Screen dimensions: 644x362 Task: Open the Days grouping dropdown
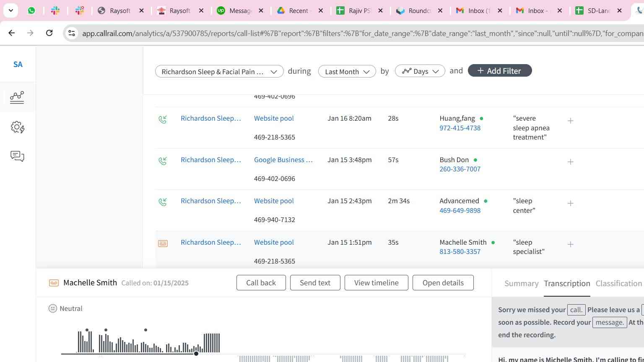(x=420, y=71)
